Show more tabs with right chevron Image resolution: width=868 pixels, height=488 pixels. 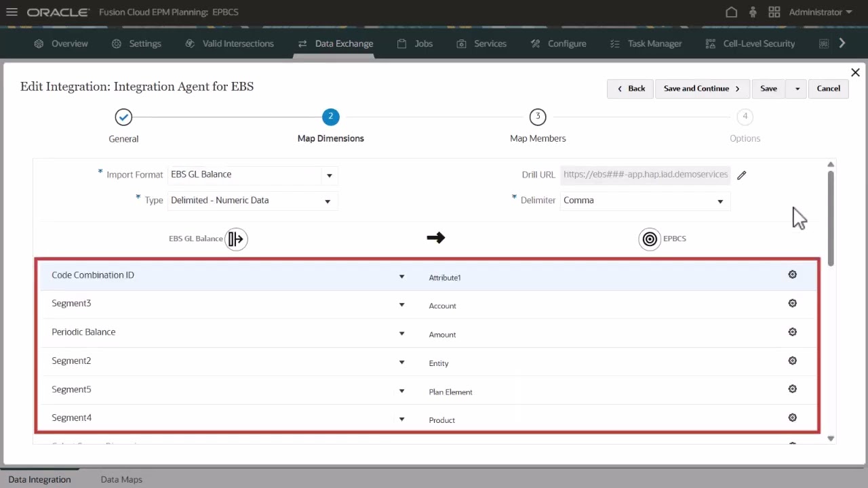pos(842,43)
